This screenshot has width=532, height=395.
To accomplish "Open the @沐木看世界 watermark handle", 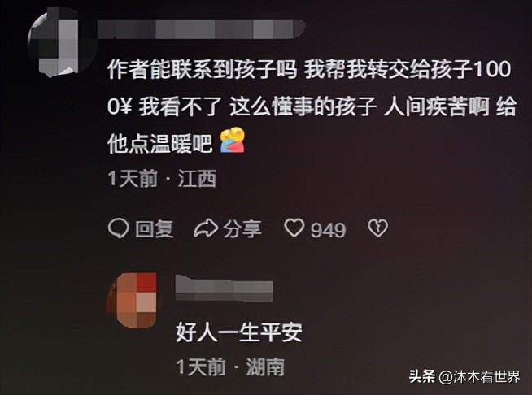I will pos(479,376).
